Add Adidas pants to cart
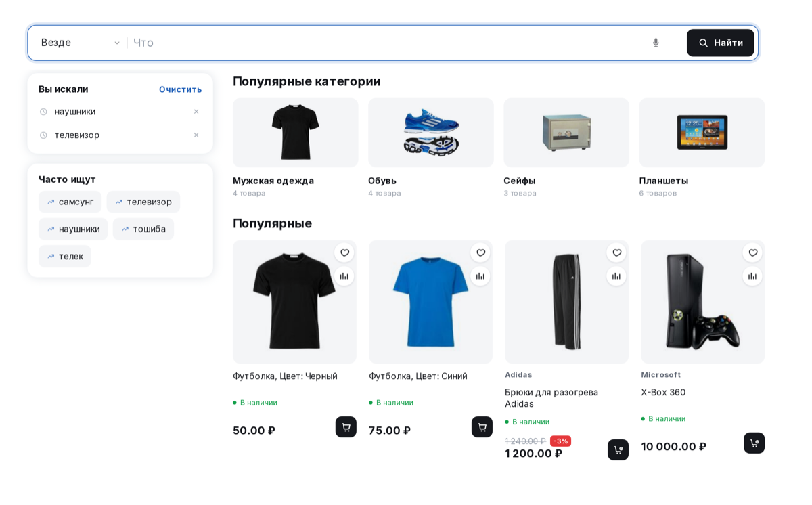 618,450
